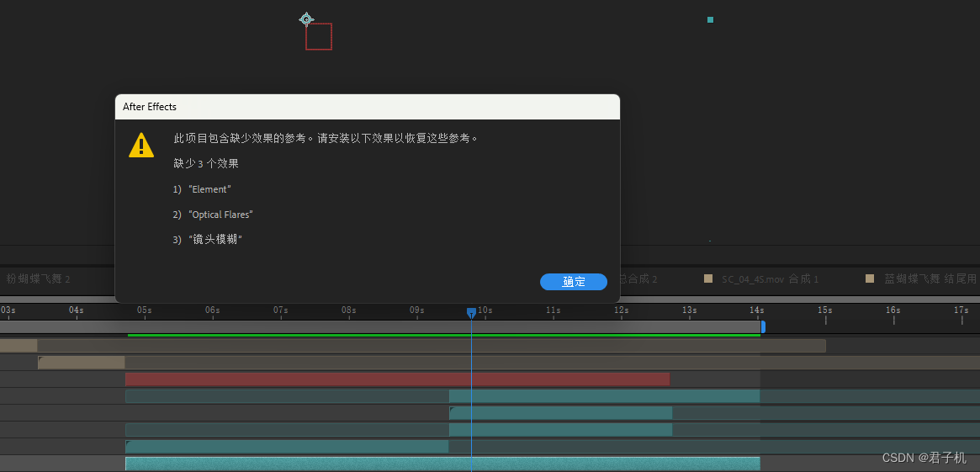Viewport: 980px width, 472px height.
Task: Click the After Effects dialog title bar
Action: [x=368, y=107]
